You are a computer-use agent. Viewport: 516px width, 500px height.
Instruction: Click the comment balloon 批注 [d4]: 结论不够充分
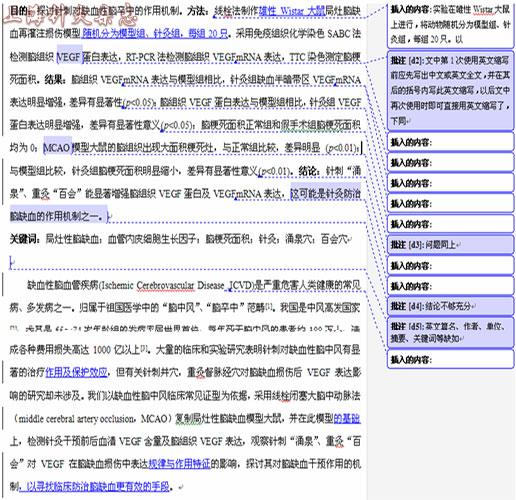[450, 306]
